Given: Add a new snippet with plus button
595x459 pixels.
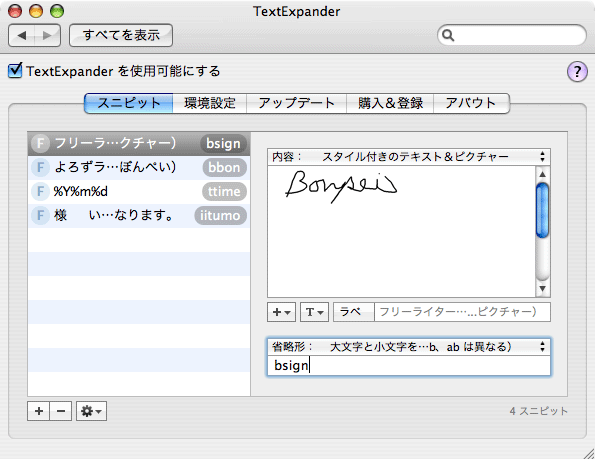Looking at the screenshot, I should pos(38,411).
